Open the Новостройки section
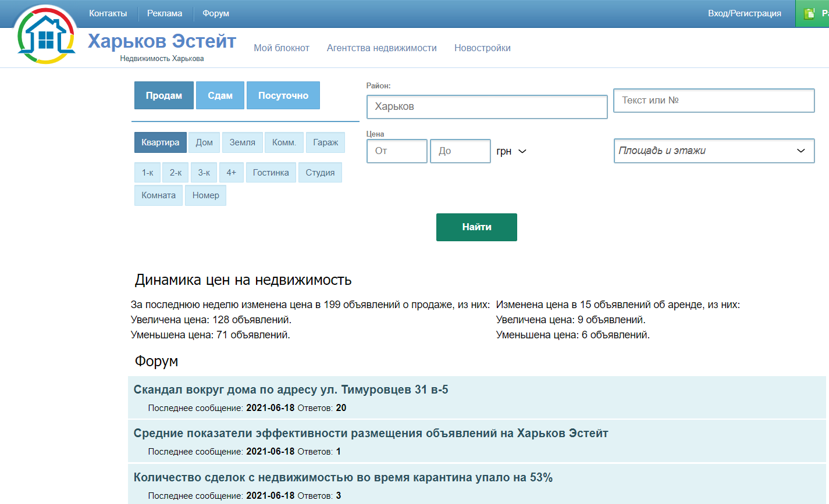This screenshot has height=504, width=829. pyautogui.click(x=482, y=48)
